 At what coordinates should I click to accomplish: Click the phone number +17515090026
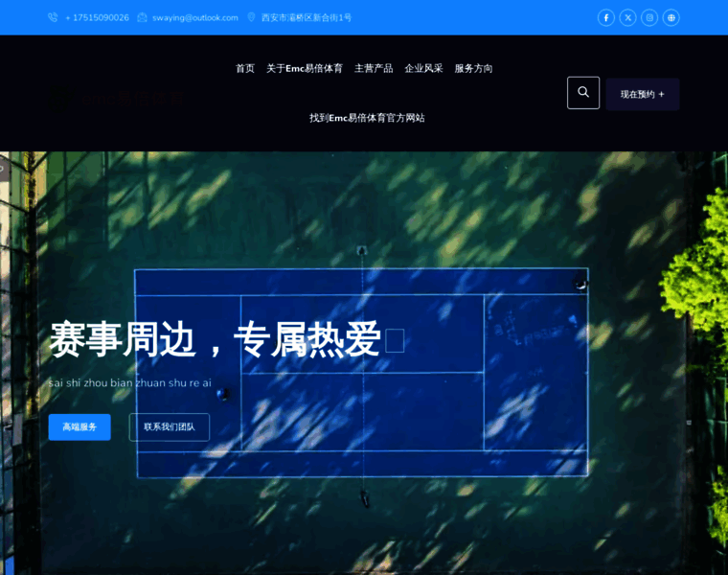(97, 17)
